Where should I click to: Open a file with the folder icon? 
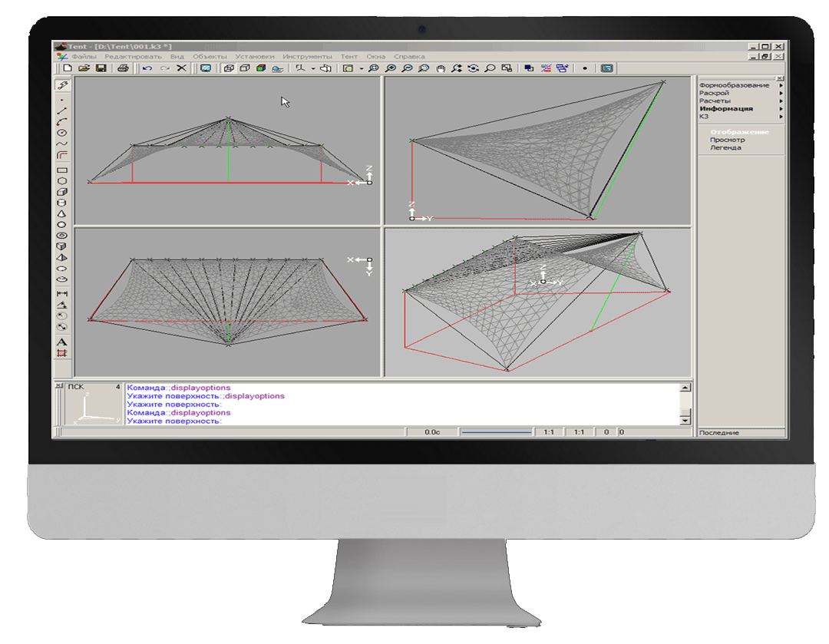84,68
